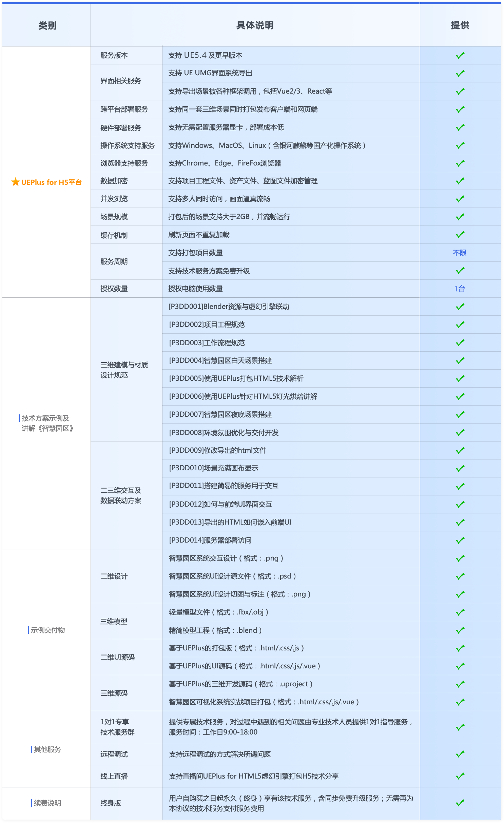
Task: Click [P3DD002]项目工程规范 entry
Action: point(207,325)
